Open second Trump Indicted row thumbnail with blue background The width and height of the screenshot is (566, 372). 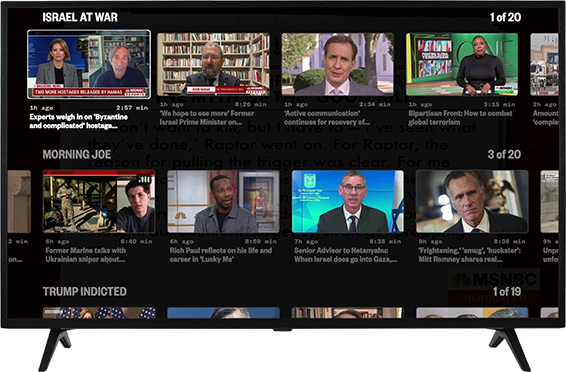(223, 313)
